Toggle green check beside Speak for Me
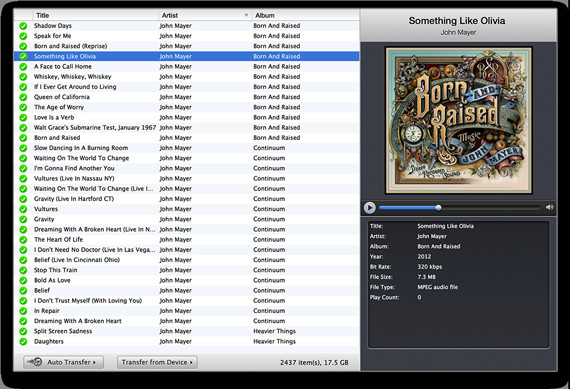Screen dimensions: 570x389 coord(23,36)
